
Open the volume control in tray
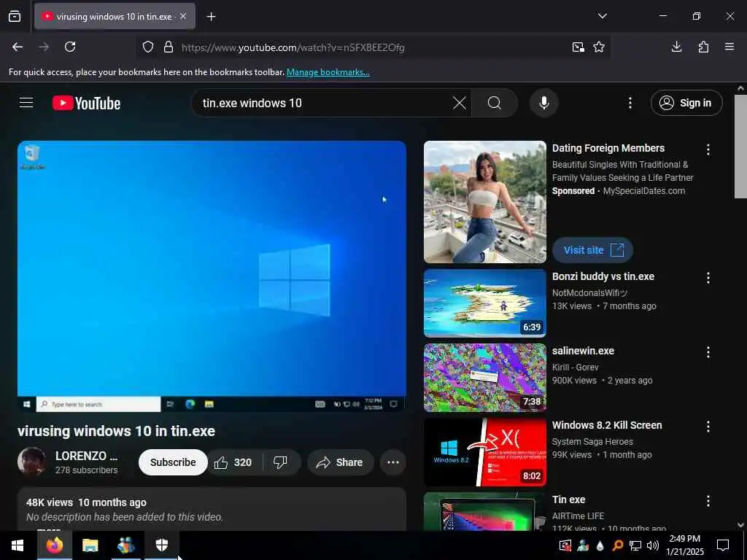click(653, 545)
